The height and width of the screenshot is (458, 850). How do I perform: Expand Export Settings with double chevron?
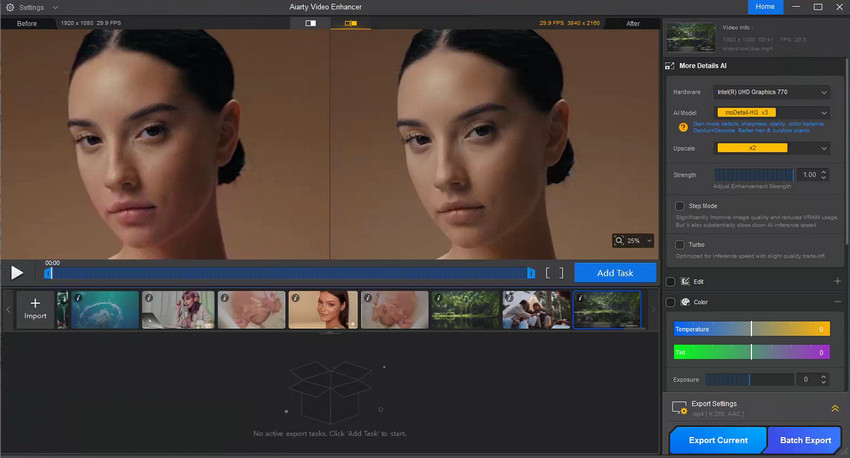coord(835,409)
